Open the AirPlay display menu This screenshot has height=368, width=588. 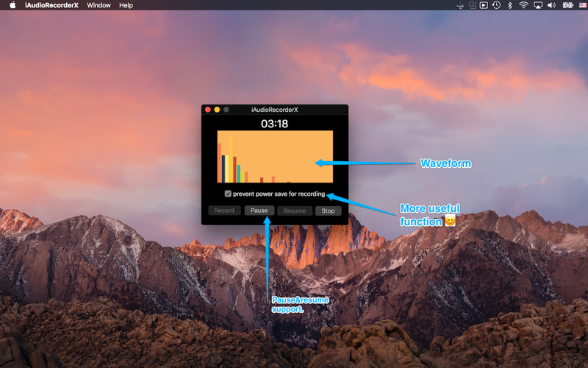pyautogui.click(x=538, y=5)
